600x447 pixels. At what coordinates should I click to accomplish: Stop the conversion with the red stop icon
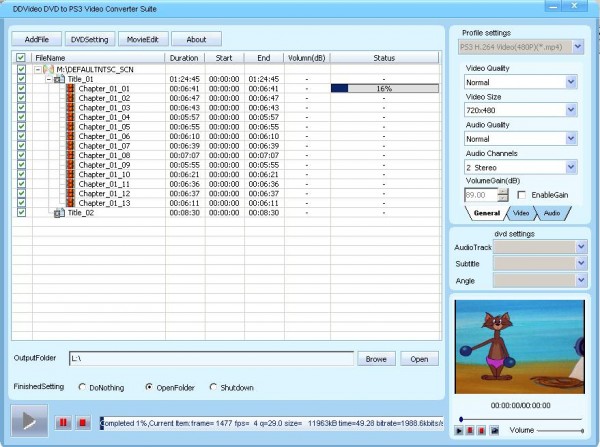(x=82, y=424)
